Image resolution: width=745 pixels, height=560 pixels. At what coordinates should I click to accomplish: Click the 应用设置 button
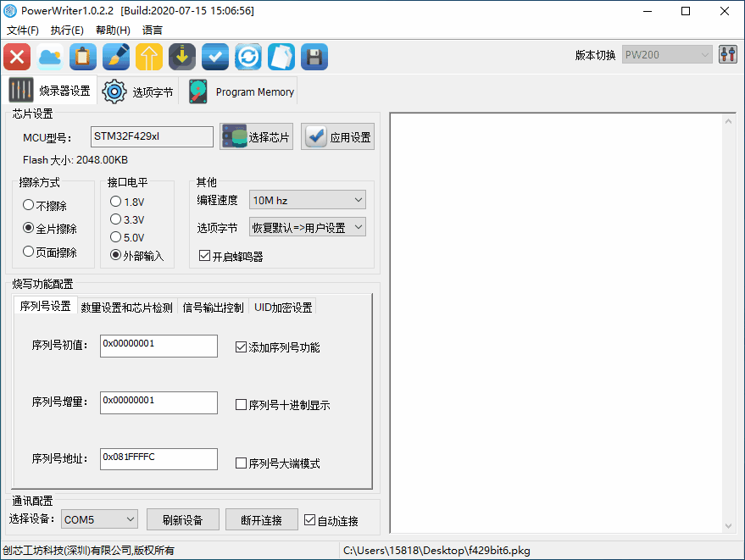click(338, 136)
